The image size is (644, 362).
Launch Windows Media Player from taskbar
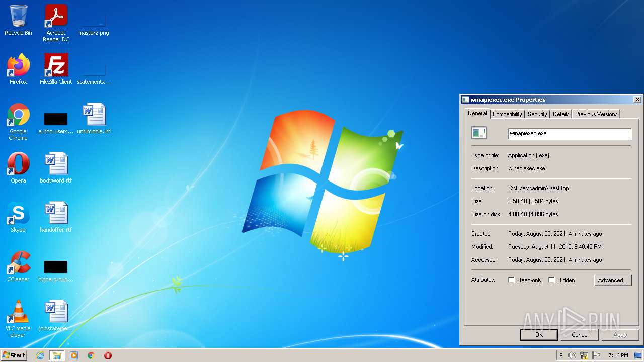[74, 355]
